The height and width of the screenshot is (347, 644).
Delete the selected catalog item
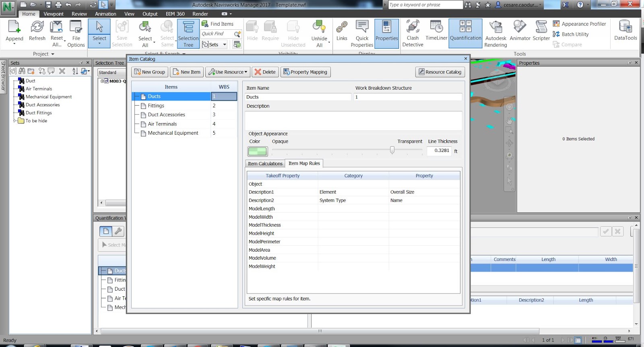265,72
